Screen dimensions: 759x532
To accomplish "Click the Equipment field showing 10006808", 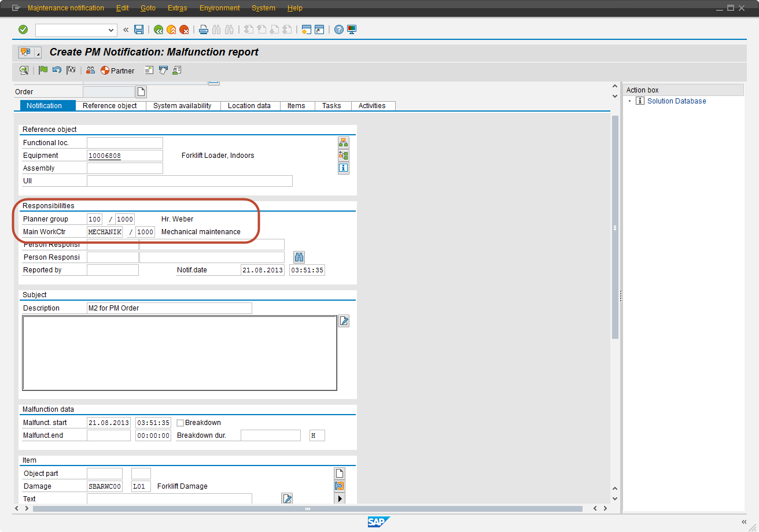I will coord(125,156).
